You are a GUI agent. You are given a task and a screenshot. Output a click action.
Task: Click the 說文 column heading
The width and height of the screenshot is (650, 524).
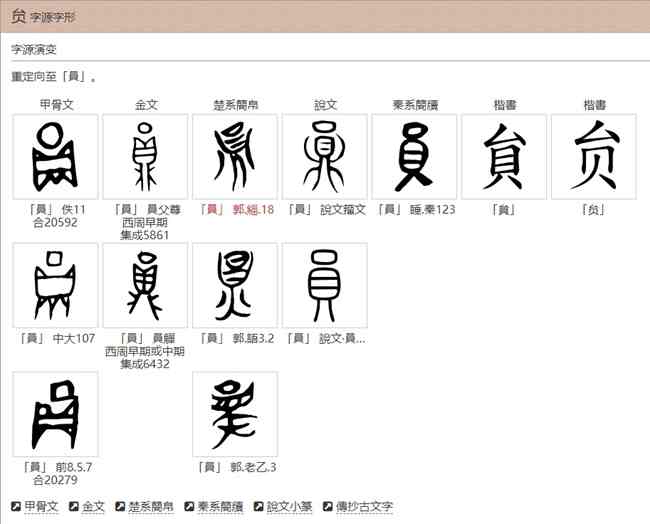(325, 105)
